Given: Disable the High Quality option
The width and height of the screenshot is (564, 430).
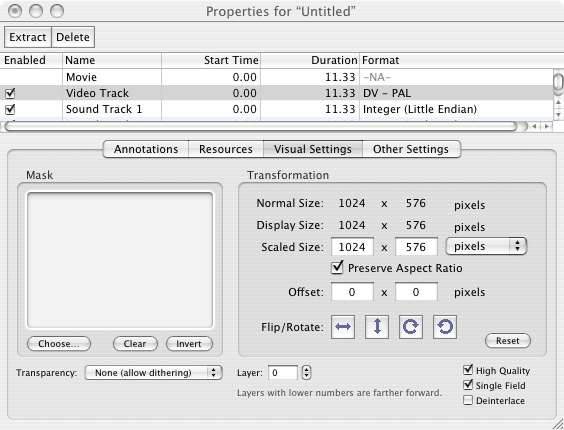Looking at the screenshot, I should 468,370.
